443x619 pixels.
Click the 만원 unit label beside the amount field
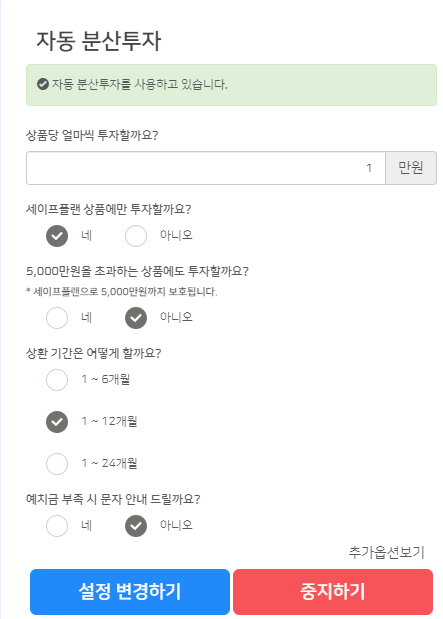[411, 168]
